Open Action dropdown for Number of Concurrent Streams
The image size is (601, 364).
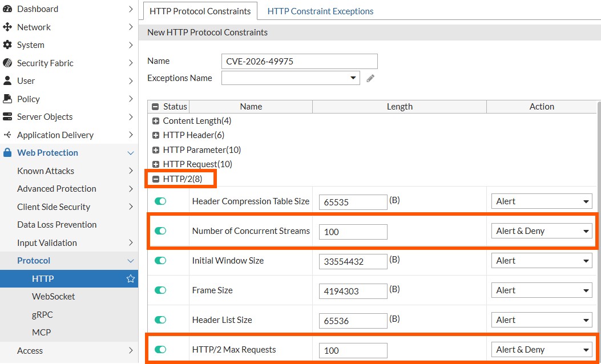click(x=542, y=231)
